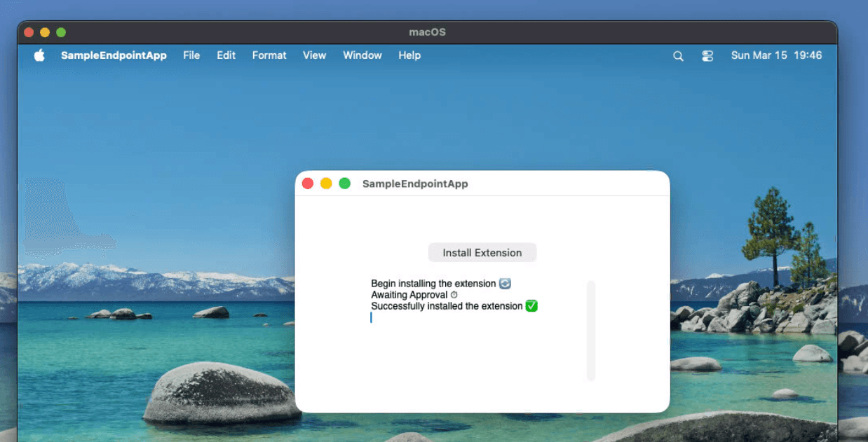Click the green checkmark beside Successfully installed
868x442 pixels.
coord(531,306)
